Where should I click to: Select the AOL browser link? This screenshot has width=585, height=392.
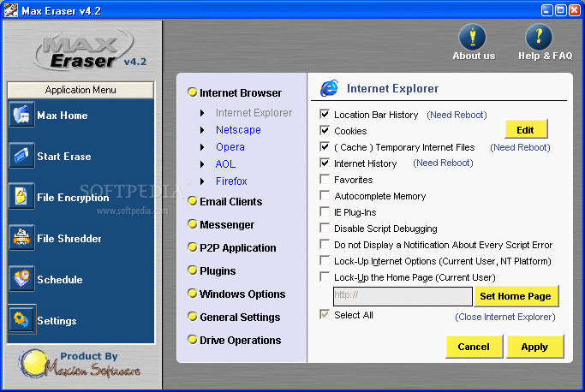tap(225, 164)
